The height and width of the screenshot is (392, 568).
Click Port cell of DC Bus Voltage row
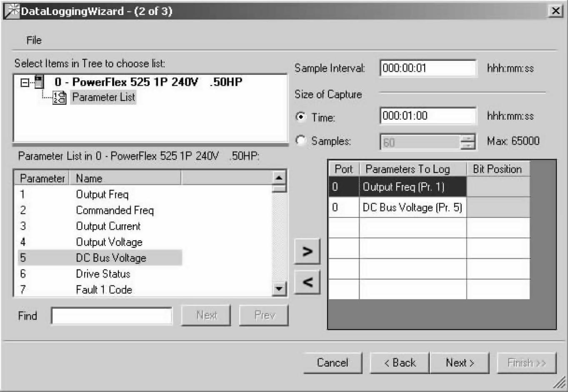point(344,207)
